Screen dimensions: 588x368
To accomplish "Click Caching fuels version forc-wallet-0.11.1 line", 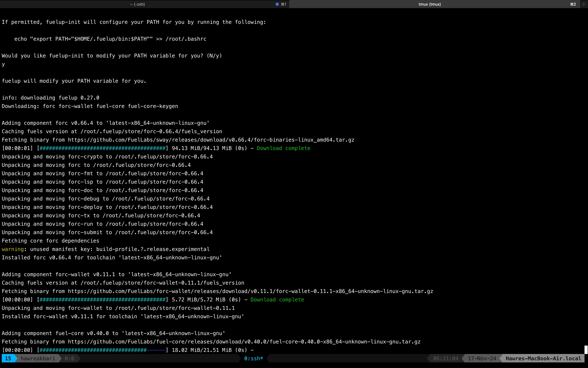I will (x=123, y=282).
